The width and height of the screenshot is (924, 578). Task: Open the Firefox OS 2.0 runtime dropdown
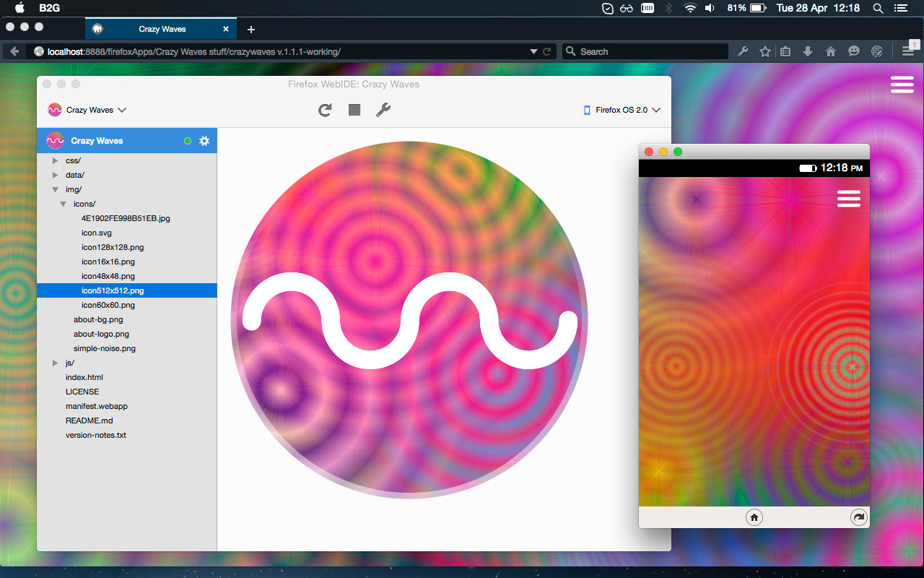tap(622, 110)
